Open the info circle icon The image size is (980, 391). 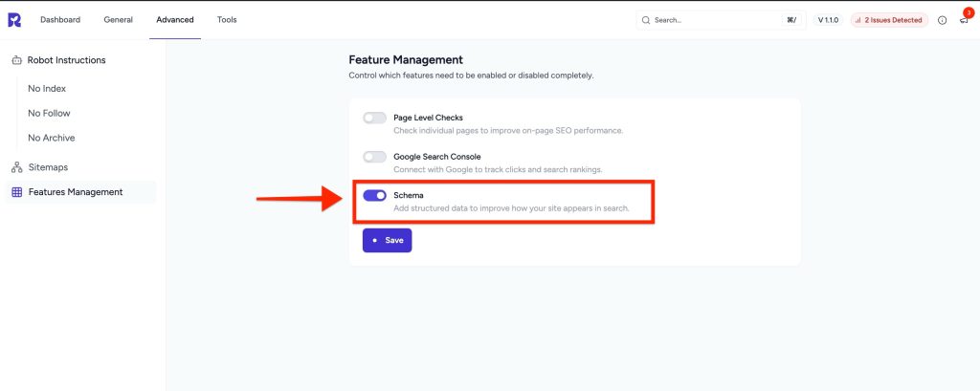943,20
